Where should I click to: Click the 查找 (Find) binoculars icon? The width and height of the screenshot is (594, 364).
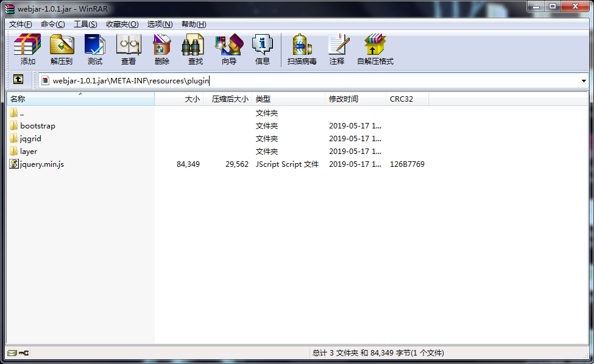point(193,44)
